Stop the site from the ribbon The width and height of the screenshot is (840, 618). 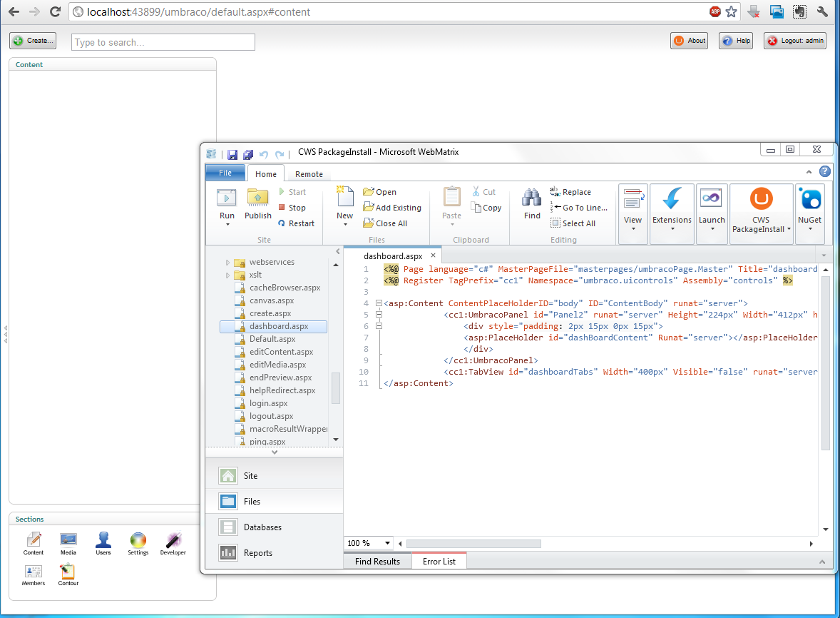(292, 208)
